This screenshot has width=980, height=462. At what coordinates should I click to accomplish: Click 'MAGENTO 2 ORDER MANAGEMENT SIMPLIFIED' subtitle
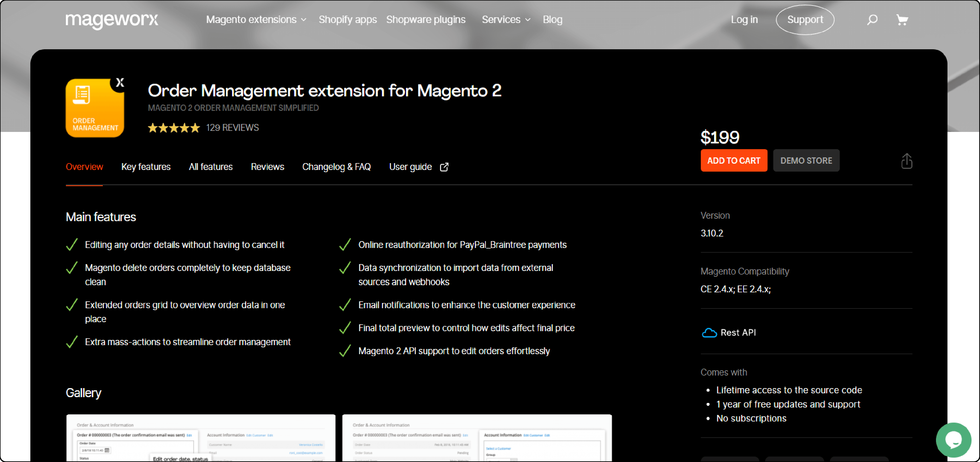point(233,108)
